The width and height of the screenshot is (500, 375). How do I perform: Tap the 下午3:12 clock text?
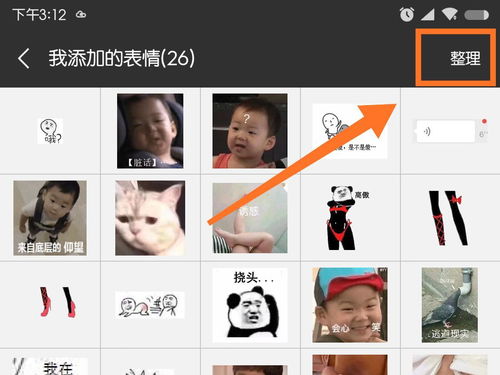[39, 15]
